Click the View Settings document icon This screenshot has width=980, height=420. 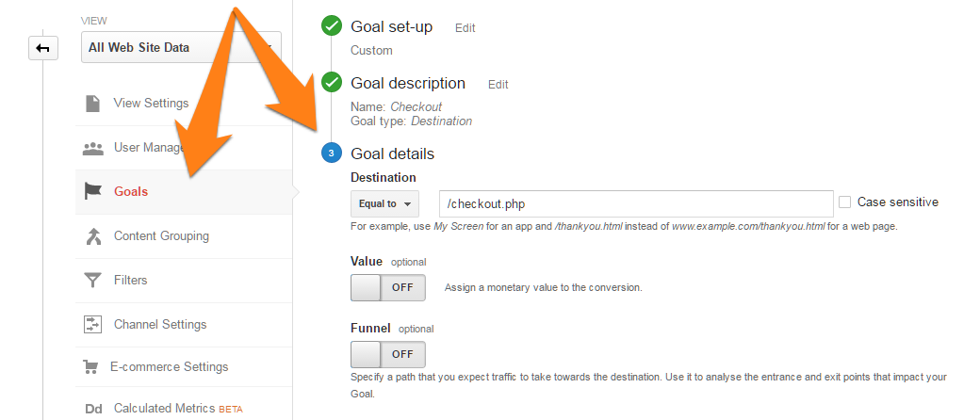92,104
